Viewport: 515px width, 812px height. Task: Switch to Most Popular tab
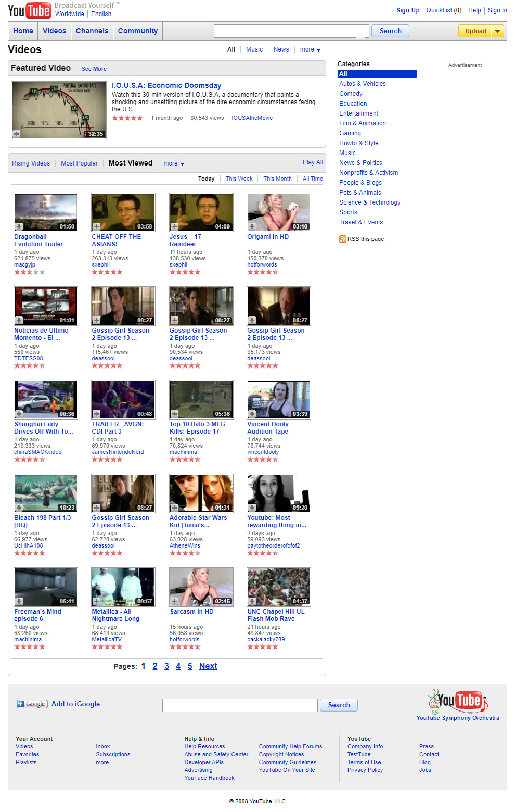79,163
